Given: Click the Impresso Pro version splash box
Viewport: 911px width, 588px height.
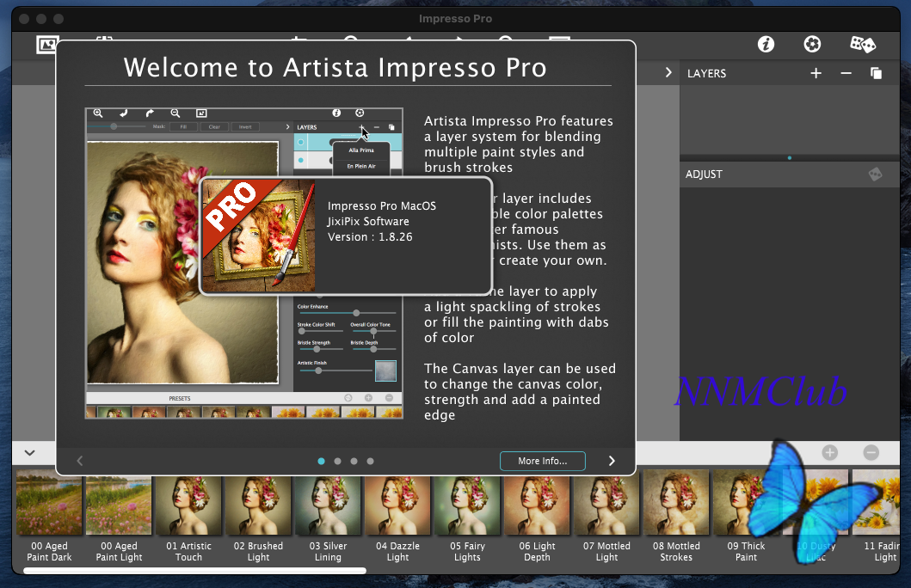Looking at the screenshot, I should (346, 236).
